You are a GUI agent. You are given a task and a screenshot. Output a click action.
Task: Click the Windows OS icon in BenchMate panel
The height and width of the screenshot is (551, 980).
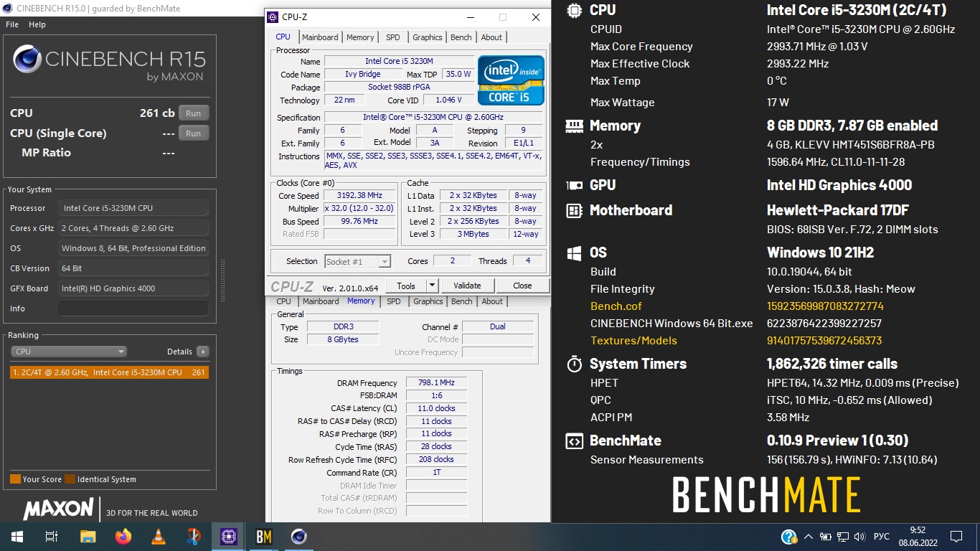(x=574, y=253)
